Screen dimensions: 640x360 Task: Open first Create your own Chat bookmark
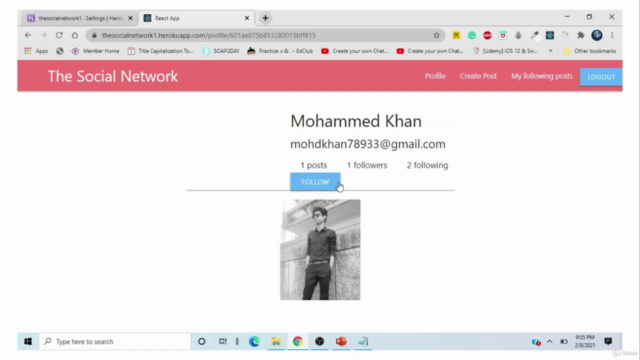click(x=354, y=51)
